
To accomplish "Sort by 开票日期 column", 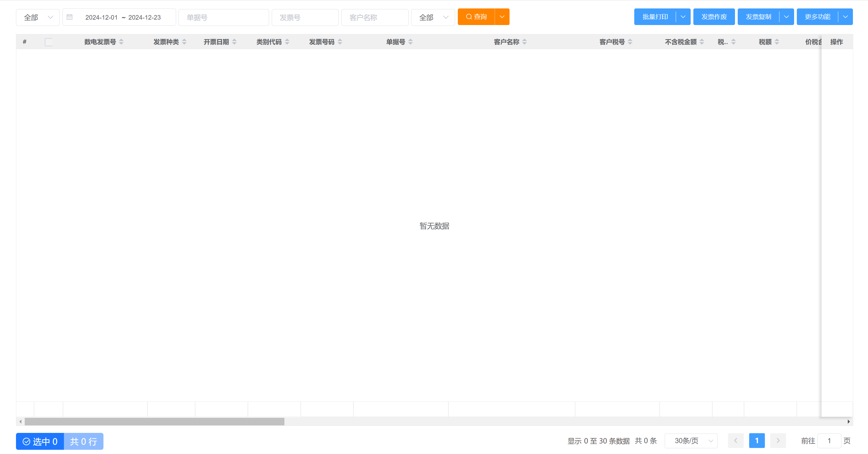I will click(235, 42).
